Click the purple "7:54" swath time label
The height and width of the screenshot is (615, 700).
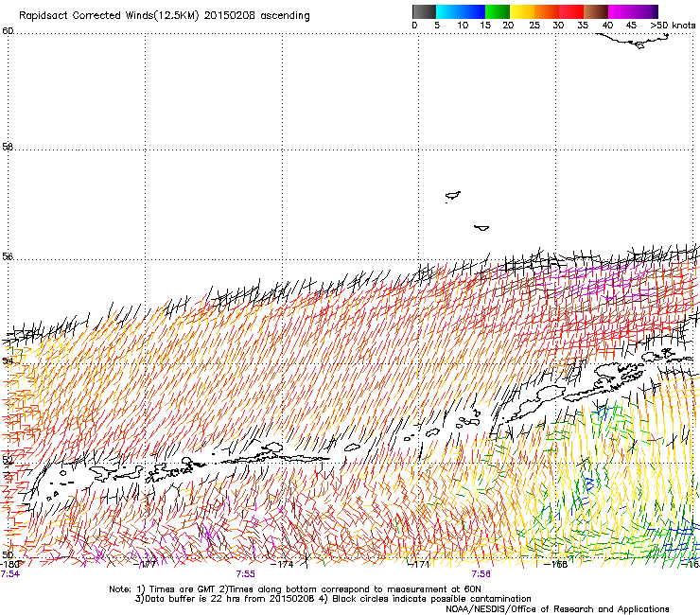pyautogui.click(x=10, y=574)
